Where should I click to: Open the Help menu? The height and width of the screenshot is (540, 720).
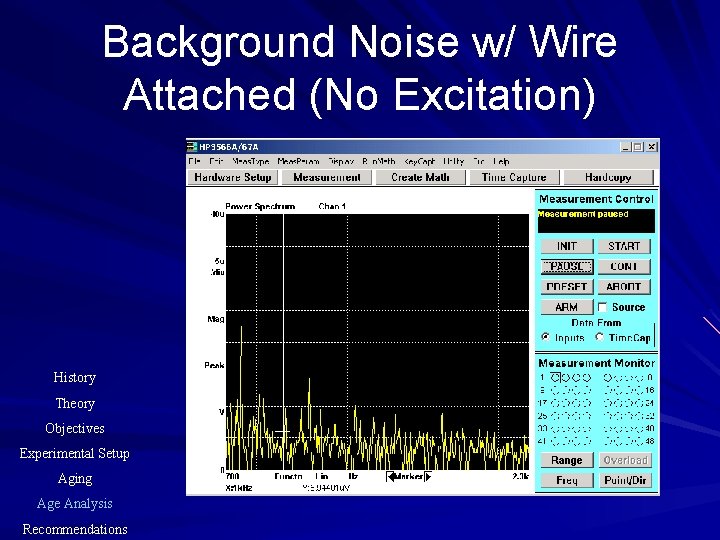[501, 162]
